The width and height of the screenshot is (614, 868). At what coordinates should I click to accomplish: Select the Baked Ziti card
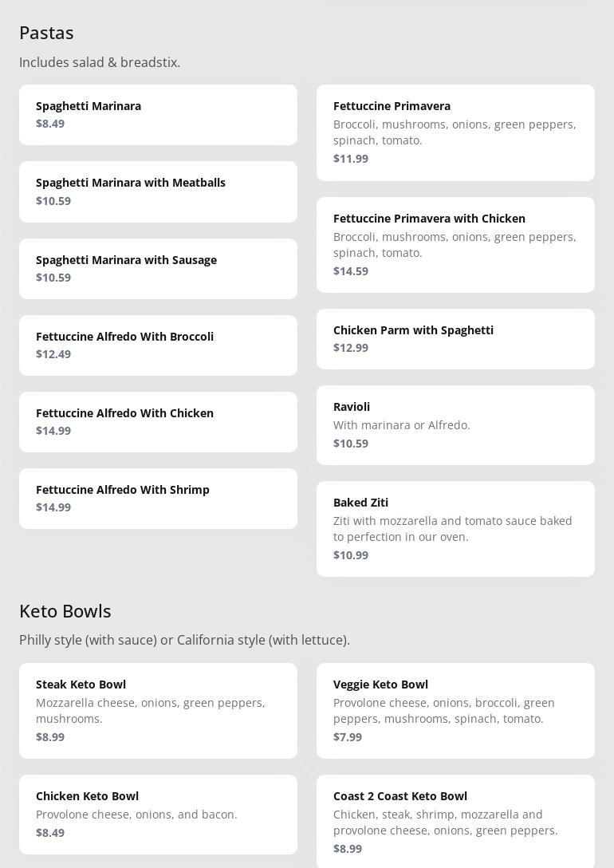pos(455,529)
